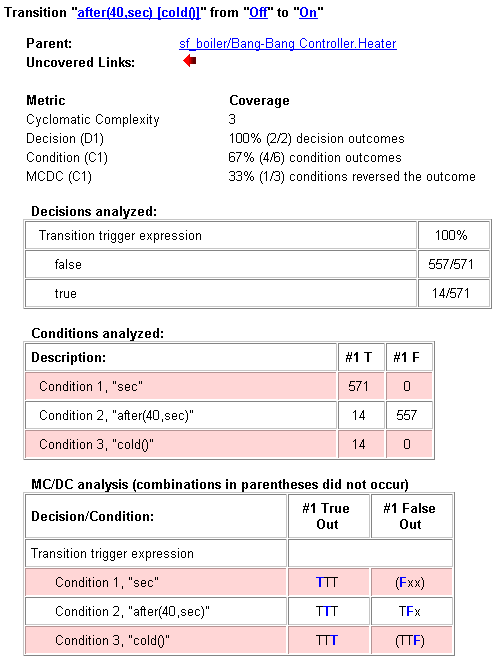Select Condition 3 "cold()" in Conditions analyzed
Image resolution: width=504 pixels, height=663 pixels.
pyautogui.click(x=181, y=444)
